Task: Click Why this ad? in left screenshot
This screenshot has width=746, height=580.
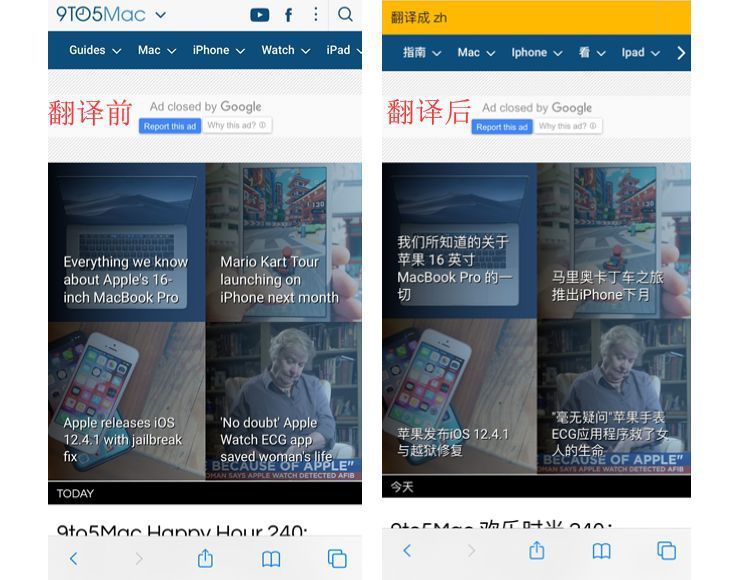Action: point(237,125)
